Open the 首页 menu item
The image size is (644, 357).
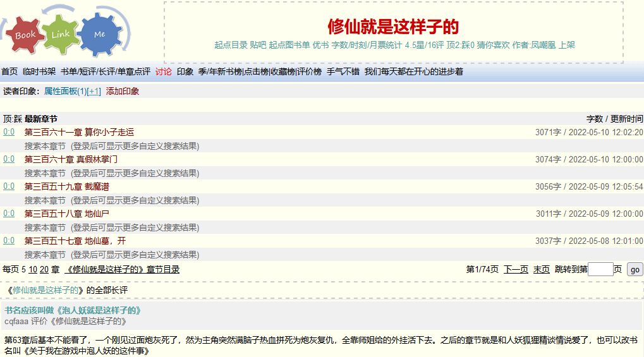(9, 72)
